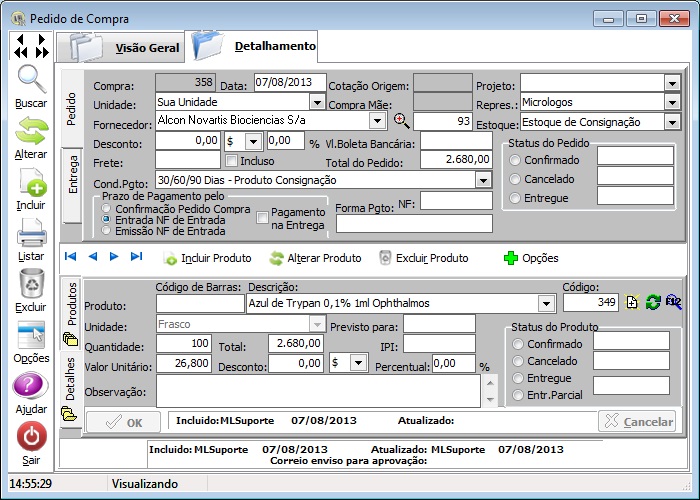This screenshot has height=500, width=700.
Task: Click the Listar printer icon
Action: pyautogui.click(x=31, y=235)
